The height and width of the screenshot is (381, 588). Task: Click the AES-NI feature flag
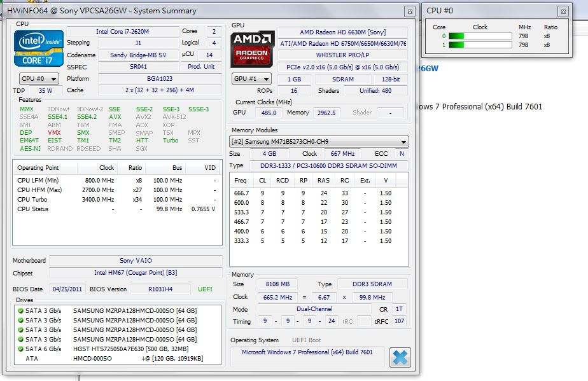tap(31, 148)
